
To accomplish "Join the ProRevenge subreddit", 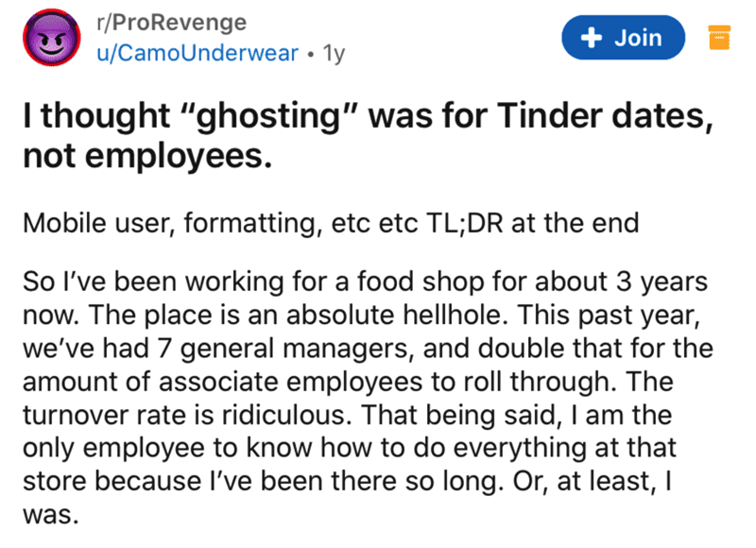I will pyautogui.click(x=623, y=38).
